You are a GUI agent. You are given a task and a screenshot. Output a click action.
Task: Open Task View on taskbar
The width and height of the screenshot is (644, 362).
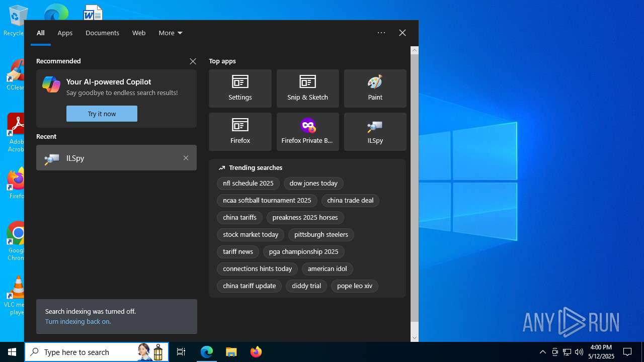(x=181, y=352)
